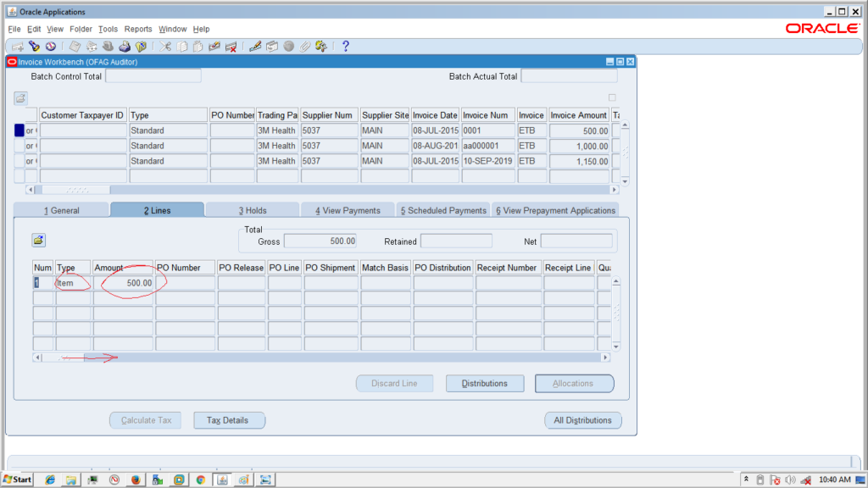Screen dimensions: 868x488
Task: Open Google Chrome from the taskbar
Action: coord(200,480)
